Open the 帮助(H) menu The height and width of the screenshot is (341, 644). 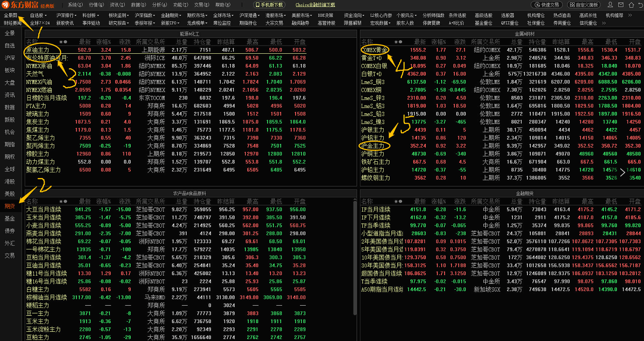click(x=223, y=5)
